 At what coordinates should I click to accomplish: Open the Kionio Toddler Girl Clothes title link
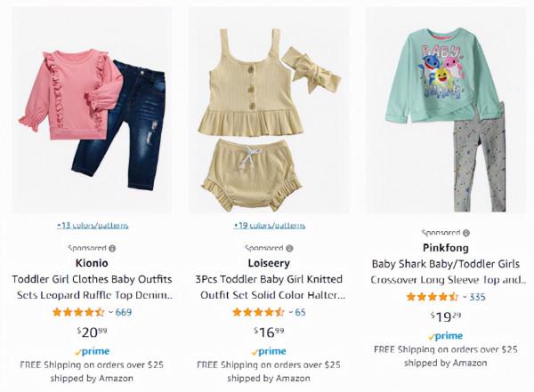(x=93, y=287)
